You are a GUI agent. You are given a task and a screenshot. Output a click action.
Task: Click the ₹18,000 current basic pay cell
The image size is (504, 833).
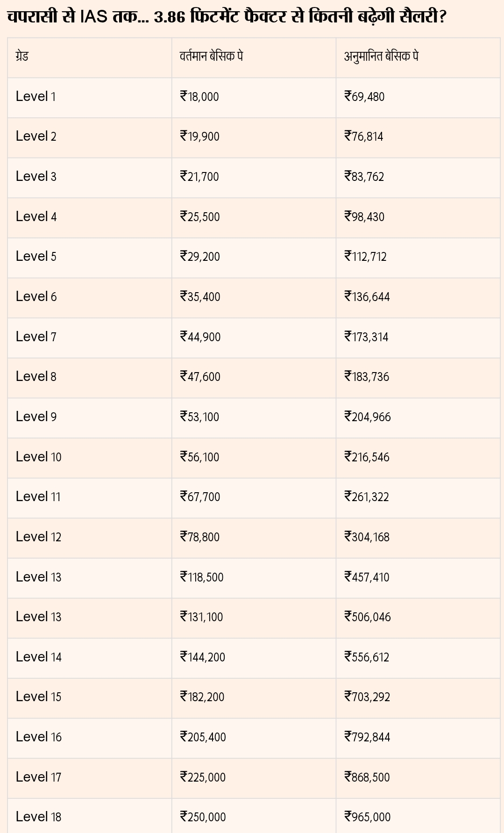199,97
